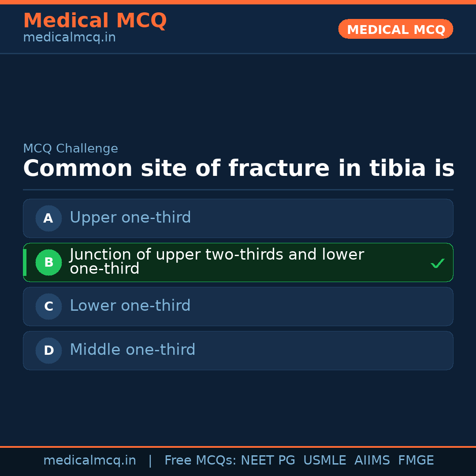
Task: Choose the "Middle one-third" answer
Action: click(x=132, y=350)
